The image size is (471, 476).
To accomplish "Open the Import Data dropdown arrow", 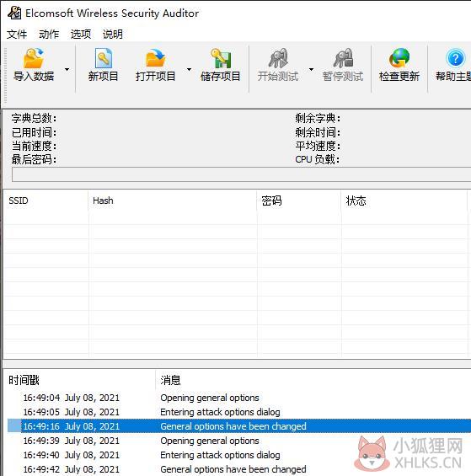I will [67, 70].
